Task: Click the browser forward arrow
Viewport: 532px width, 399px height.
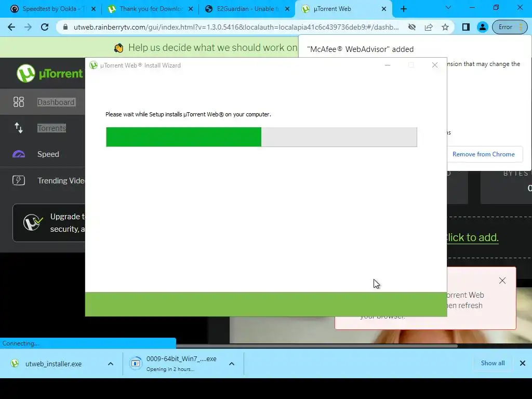Action: 28,27
